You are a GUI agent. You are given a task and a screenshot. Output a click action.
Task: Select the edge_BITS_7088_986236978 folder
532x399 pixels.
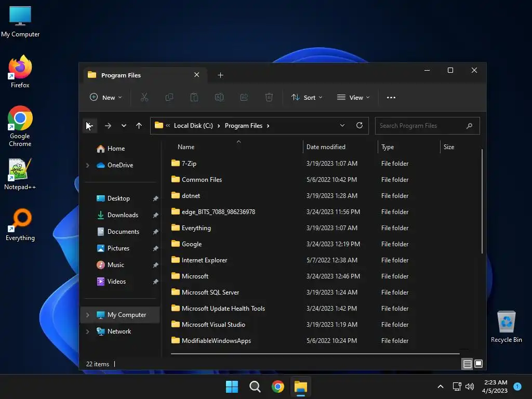coord(213,212)
